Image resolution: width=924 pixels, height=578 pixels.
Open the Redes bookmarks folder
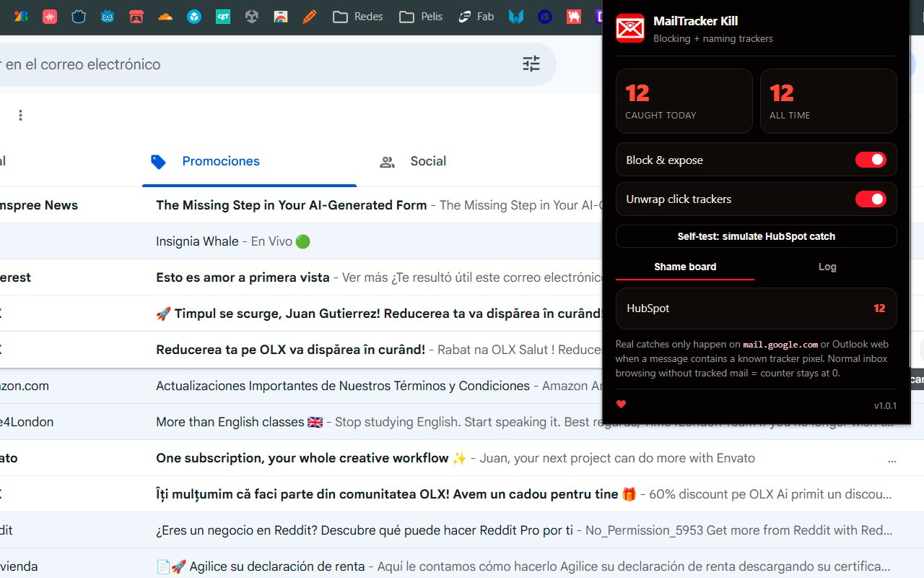click(358, 16)
